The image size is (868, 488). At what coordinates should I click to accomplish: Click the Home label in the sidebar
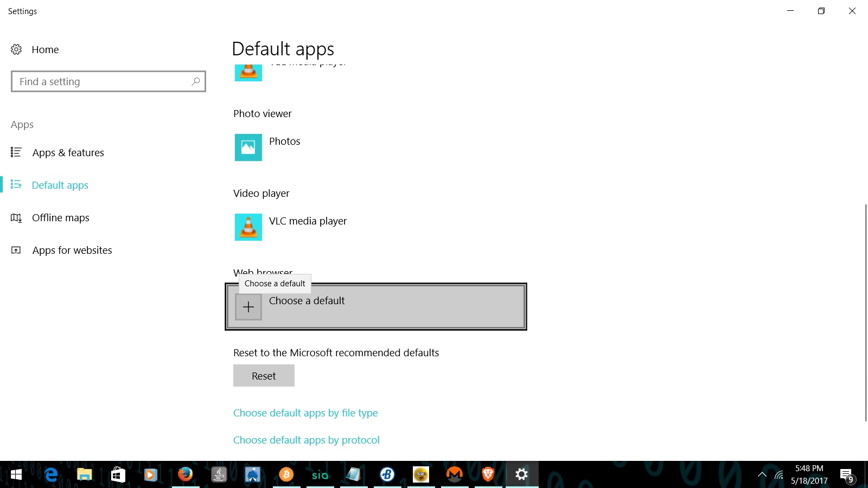click(x=45, y=49)
